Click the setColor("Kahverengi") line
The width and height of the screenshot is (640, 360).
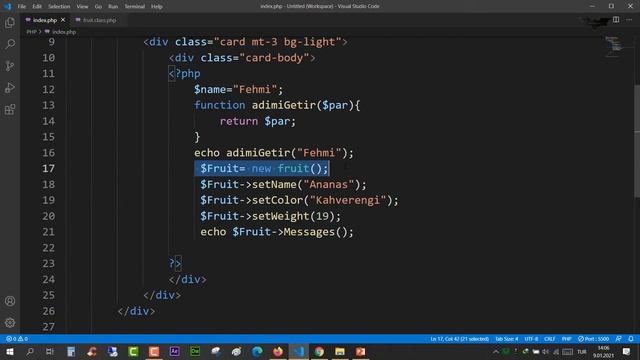click(299, 200)
